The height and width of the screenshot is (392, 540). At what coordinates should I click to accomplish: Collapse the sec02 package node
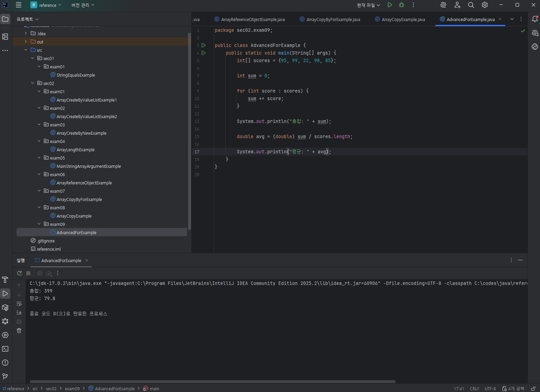(x=32, y=83)
